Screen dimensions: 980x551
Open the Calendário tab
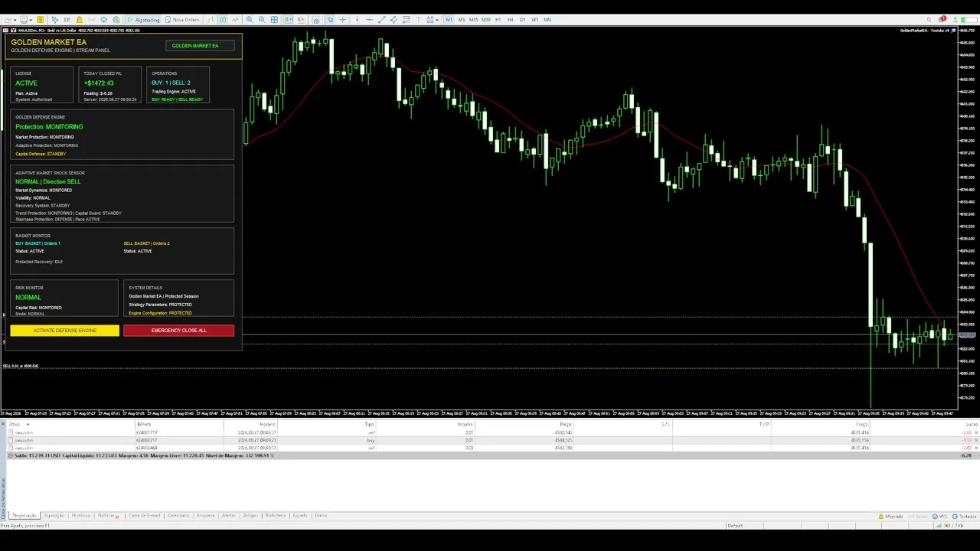tap(178, 515)
